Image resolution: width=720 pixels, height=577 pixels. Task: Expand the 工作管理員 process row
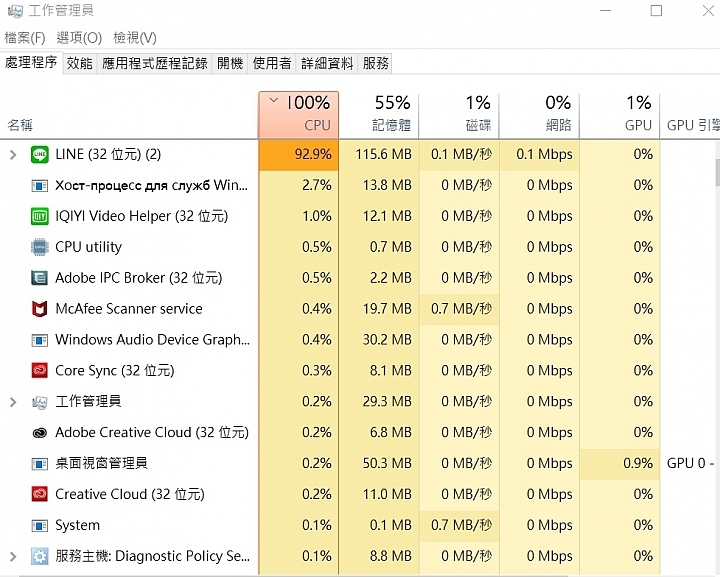(x=13, y=402)
